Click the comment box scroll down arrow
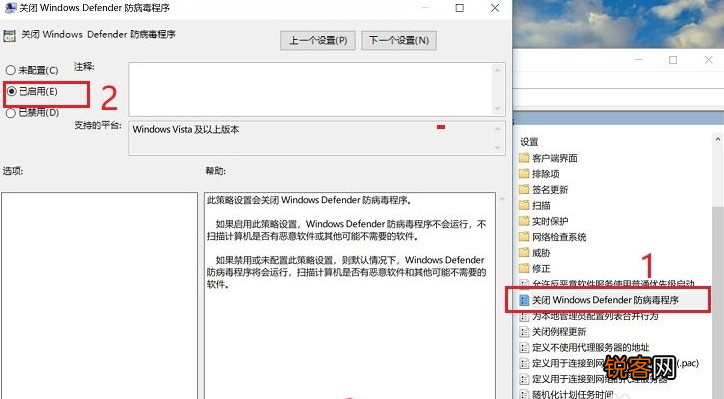 tap(497, 108)
